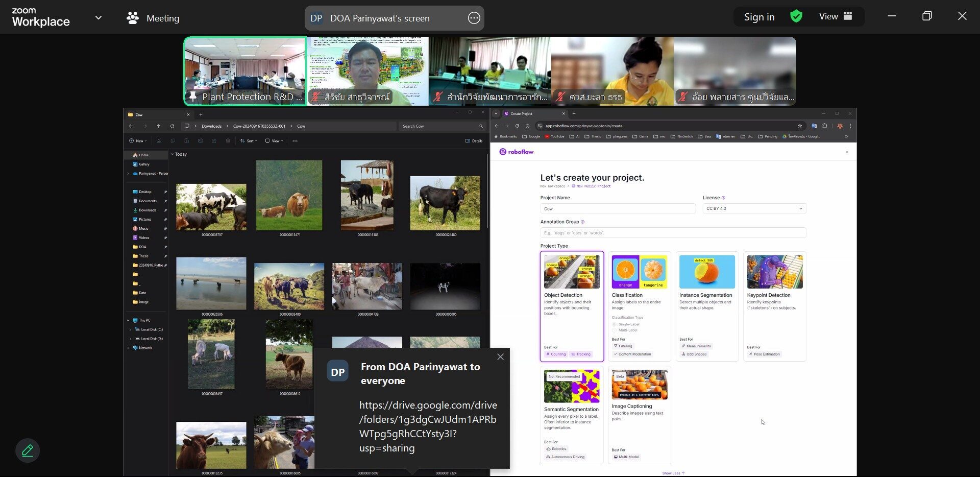Click Up arrow in File Explorer
The image size is (980, 477).
point(158,126)
